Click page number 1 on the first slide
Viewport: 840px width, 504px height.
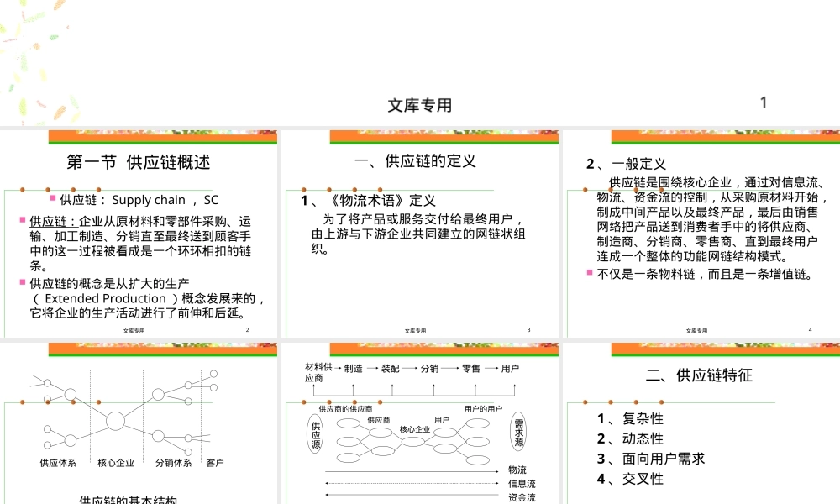coord(764,102)
